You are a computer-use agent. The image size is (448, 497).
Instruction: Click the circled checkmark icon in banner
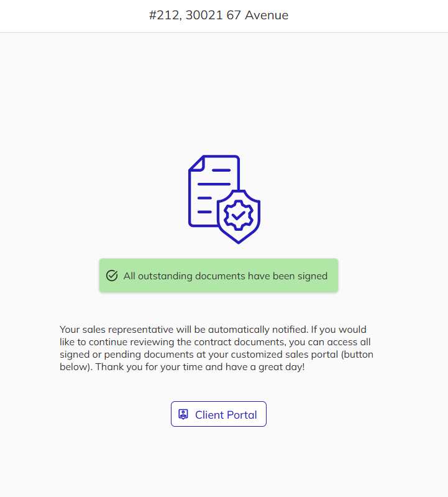[x=112, y=276]
